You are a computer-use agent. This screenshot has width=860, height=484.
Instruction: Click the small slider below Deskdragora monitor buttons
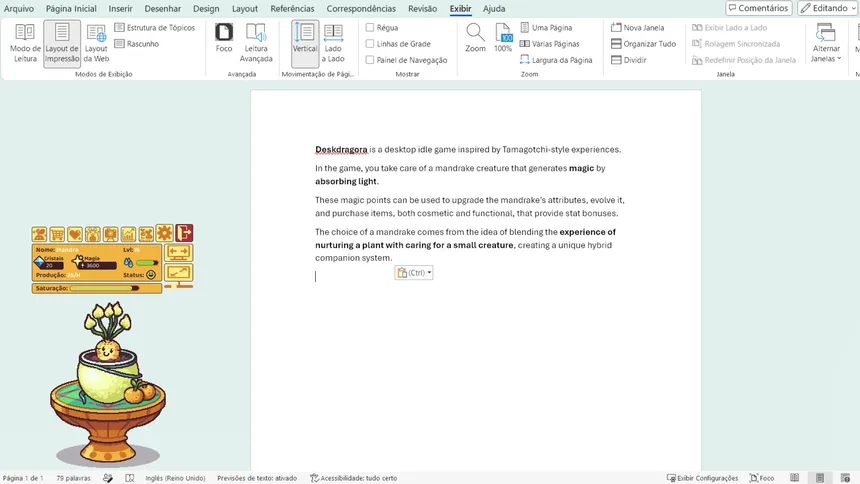(179, 286)
